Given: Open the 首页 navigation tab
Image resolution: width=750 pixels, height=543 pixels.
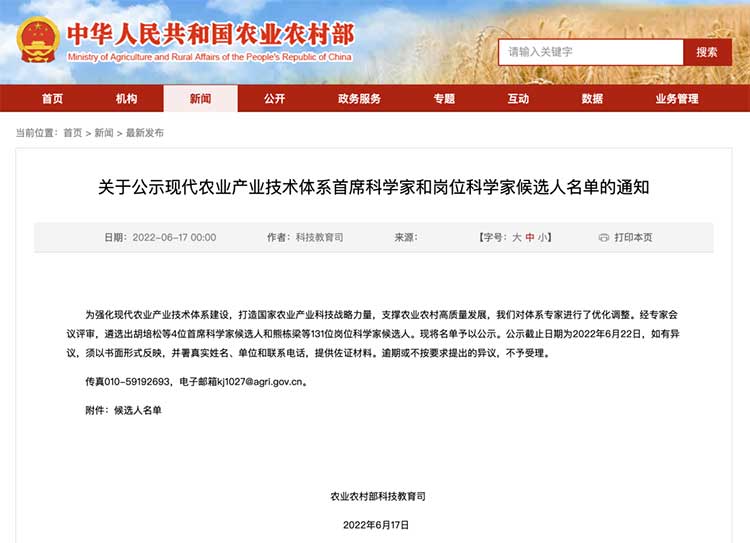Looking at the screenshot, I should pos(52,99).
